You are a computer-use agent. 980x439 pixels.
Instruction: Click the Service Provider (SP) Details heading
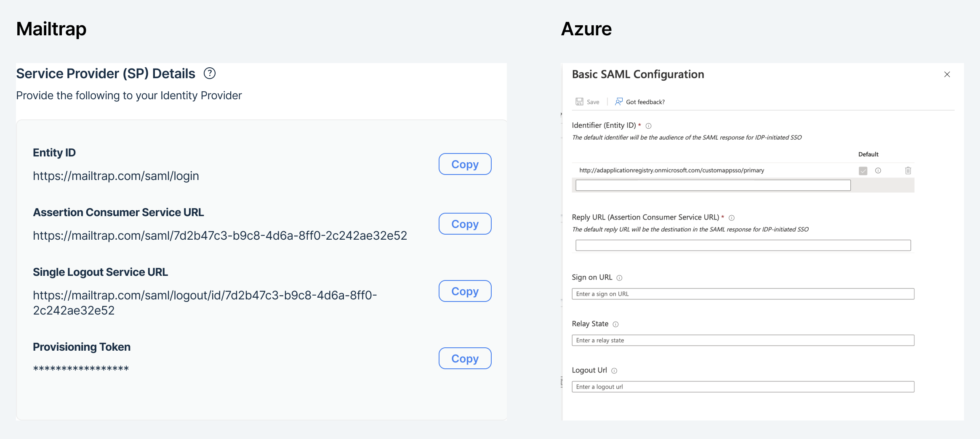(106, 74)
